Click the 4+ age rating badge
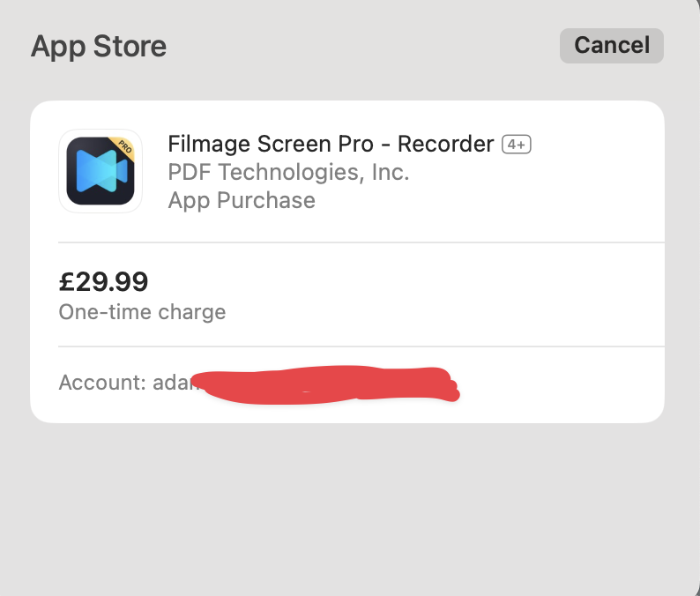 [x=517, y=145]
